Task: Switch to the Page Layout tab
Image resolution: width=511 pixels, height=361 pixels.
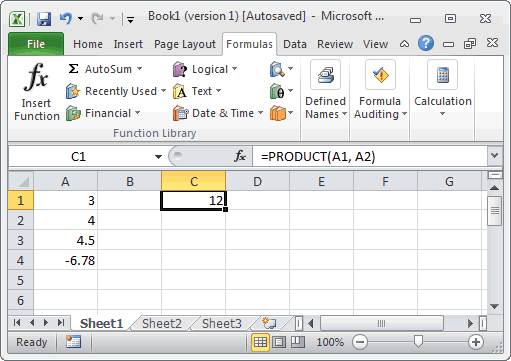Action: click(185, 44)
